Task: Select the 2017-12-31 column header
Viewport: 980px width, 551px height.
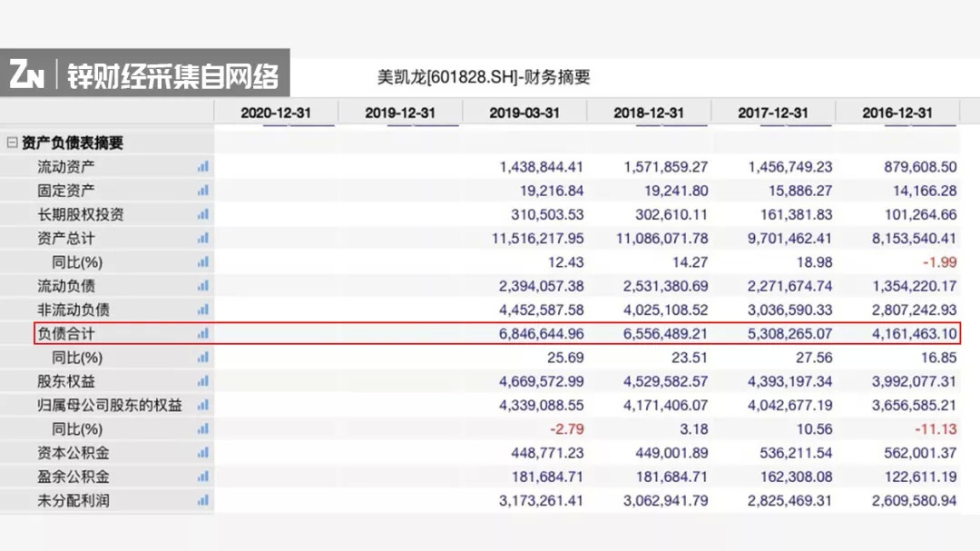Action: tap(773, 113)
